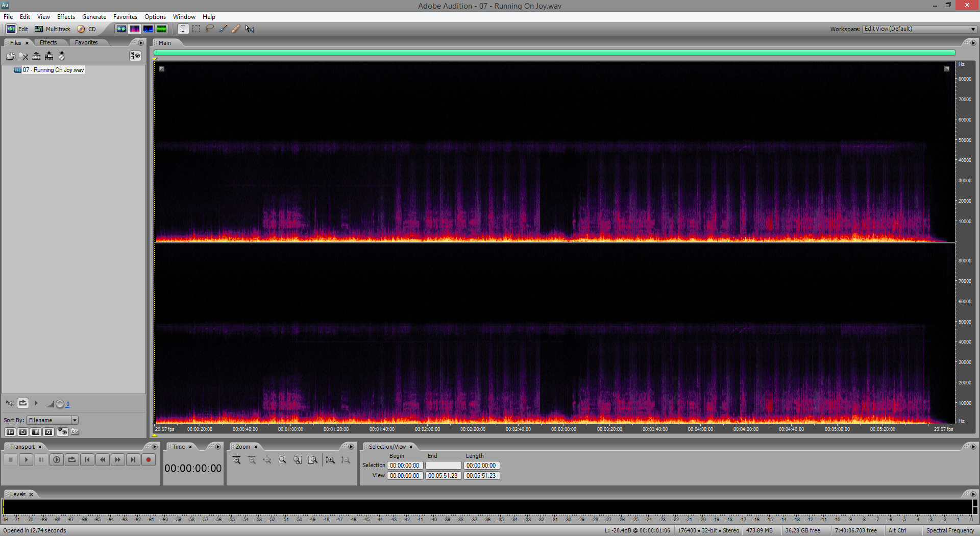Choose the Marquee Selection tool

[196, 29]
